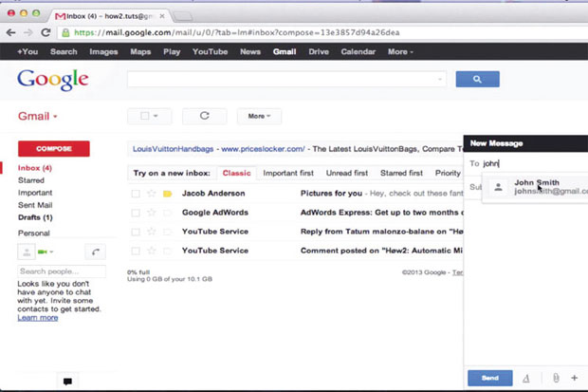This screenshot has width=588, height=392.
Task: Open Drive from the Google top bar
Action: tap(319, 51)
